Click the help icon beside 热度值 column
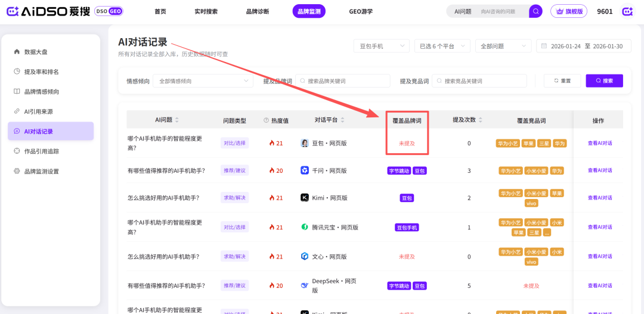The height and width of the screenshot is (314, 644). pyautogui.click(x=266, y=120)
